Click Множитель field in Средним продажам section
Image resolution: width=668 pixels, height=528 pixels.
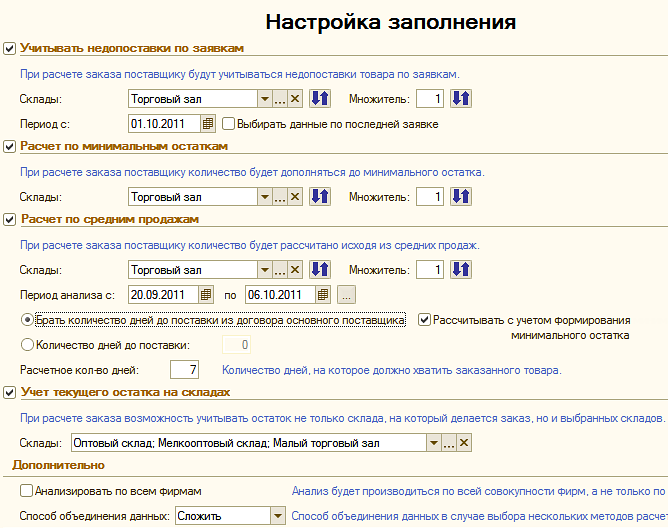(x=430, y=270)
